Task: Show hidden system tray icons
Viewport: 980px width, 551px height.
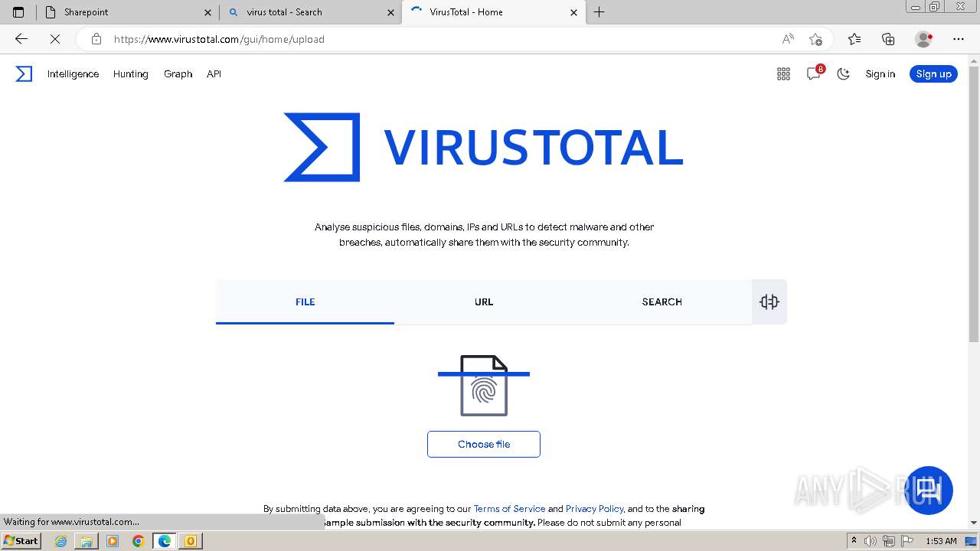Action: coord(854,541)
